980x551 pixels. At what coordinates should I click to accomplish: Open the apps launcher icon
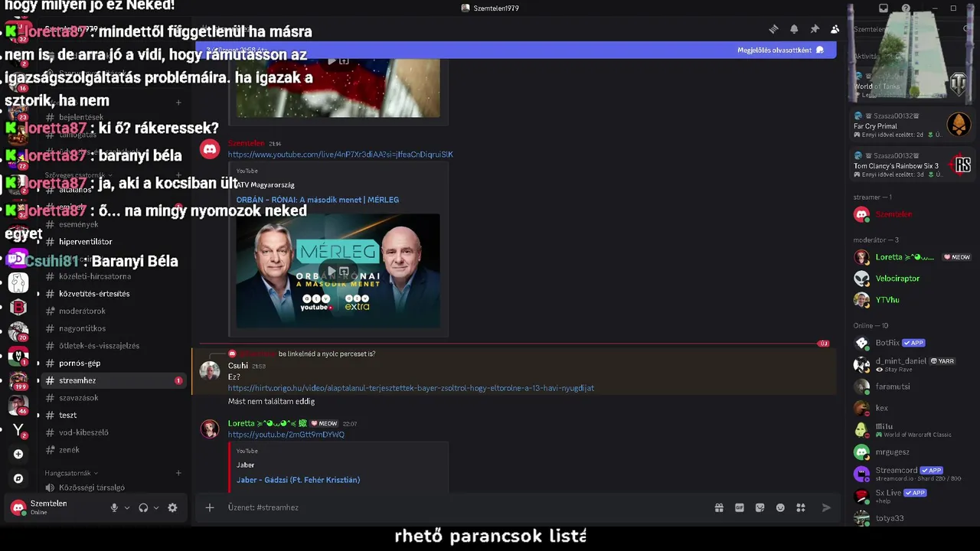(801, 507)
